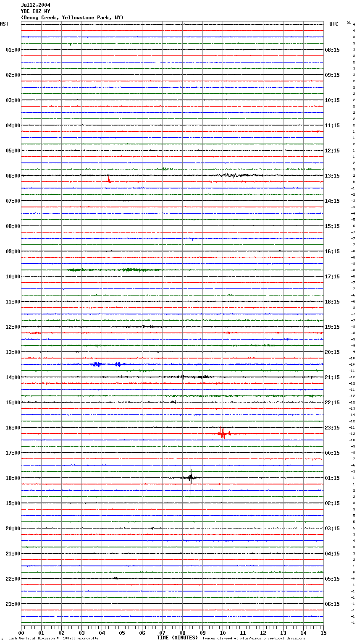357x644 pixels.
Task: Click the UTC timezone header label
Action: click(x=334, y=24)
